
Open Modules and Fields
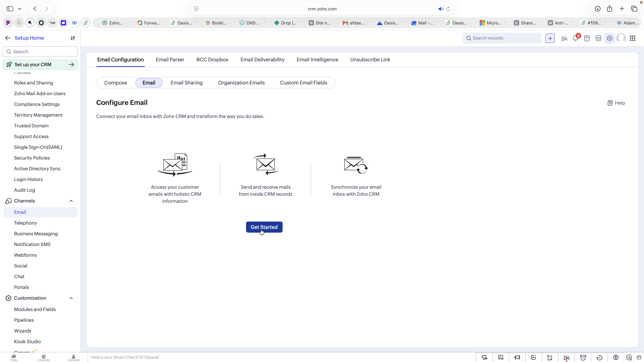[35, 309]
